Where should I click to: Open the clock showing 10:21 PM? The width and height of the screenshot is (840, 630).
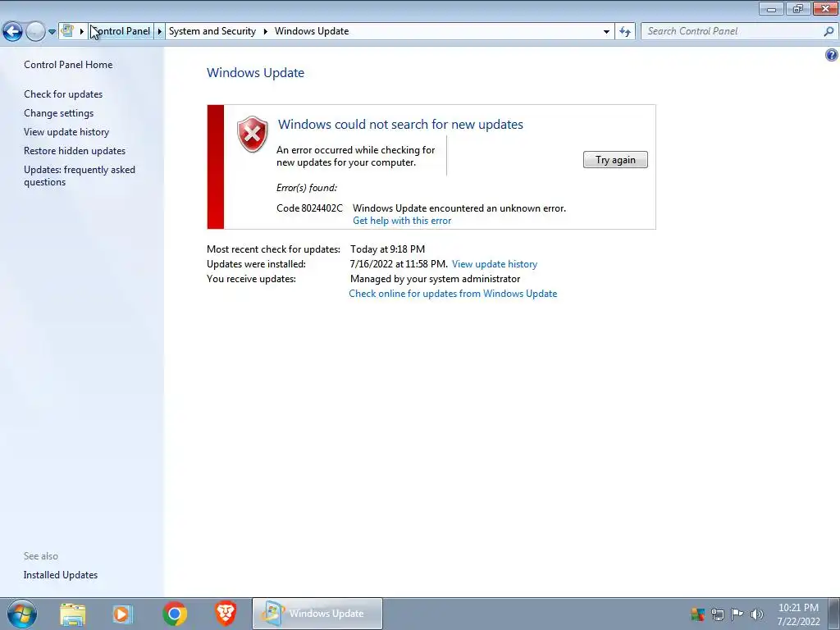798,614
